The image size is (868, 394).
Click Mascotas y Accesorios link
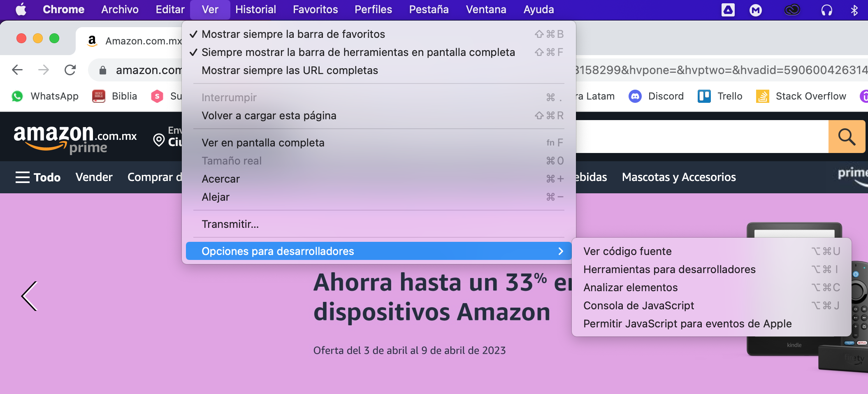click(679, 177)
